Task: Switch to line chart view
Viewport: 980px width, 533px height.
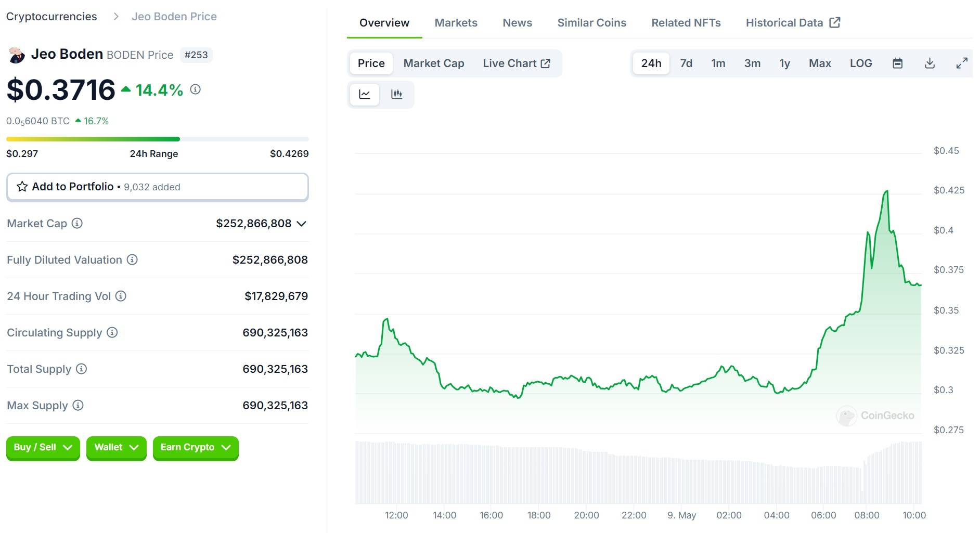Action: [x=365, y=94]
